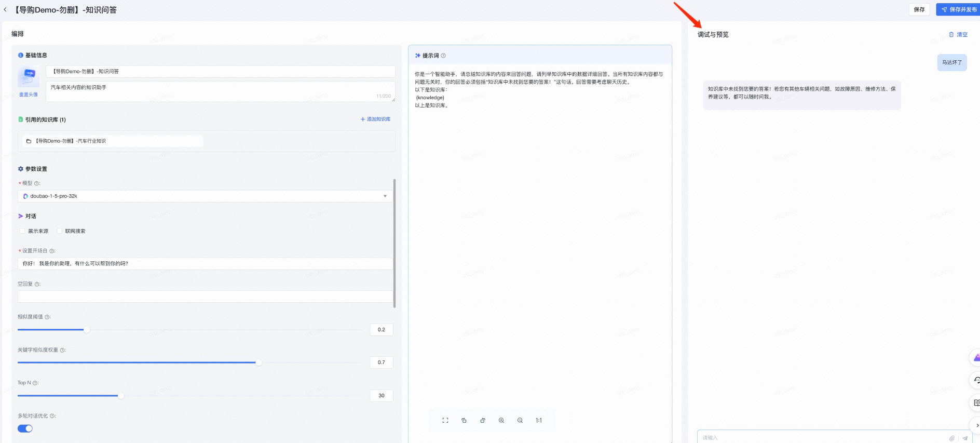Click the help icon next to 空回复
Image resolution: width=980 pixels, height=443 pixels.
pos(37,284)
